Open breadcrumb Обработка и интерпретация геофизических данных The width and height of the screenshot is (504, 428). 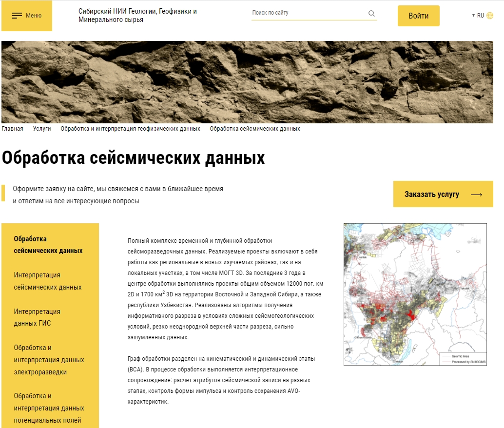click(130, 129)
